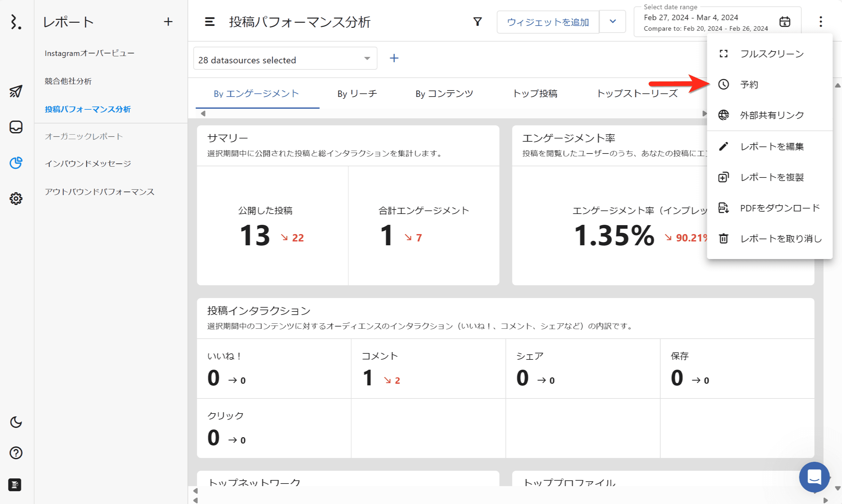The image size is (842, 504).
Task: Switch to the By リーチ tab
Action: pos(357,93)
